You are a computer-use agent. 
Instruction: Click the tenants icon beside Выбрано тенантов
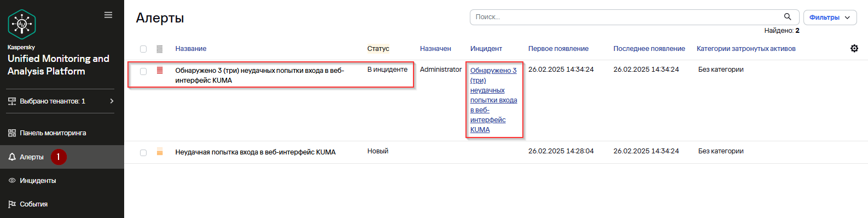(12, 101)
